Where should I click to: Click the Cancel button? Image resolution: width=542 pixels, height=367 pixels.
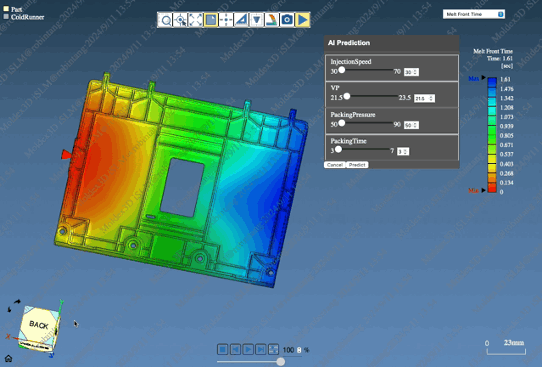coord(335,165)
